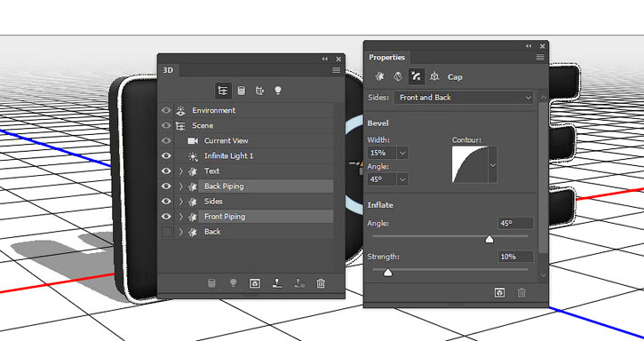
Task: Select the Text mesh row
Action: tap(266, 170)
